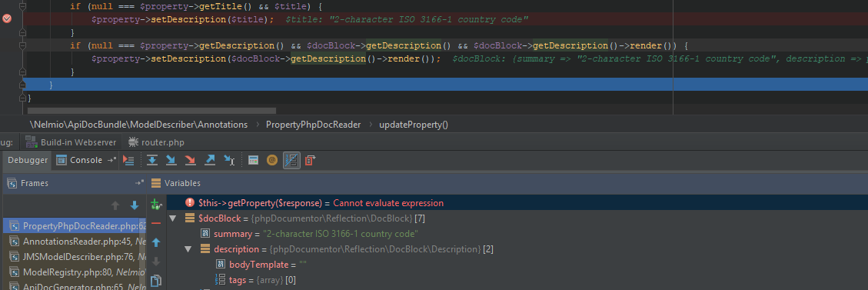Click the pin arrow next to the Console tab

point(111,160)
